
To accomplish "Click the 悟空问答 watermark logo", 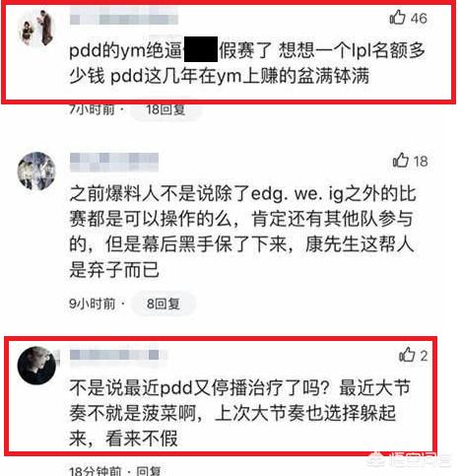I will tap(409, 459).
